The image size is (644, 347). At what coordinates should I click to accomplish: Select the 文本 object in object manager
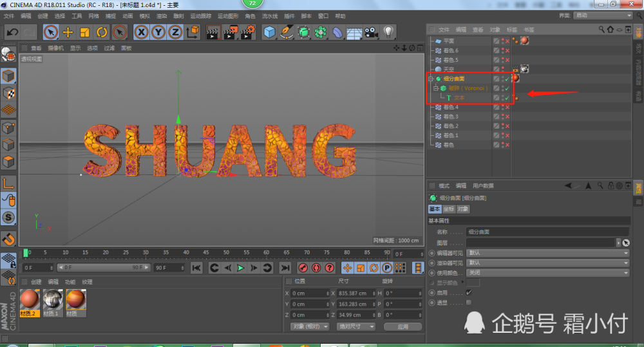pos(459,98)
